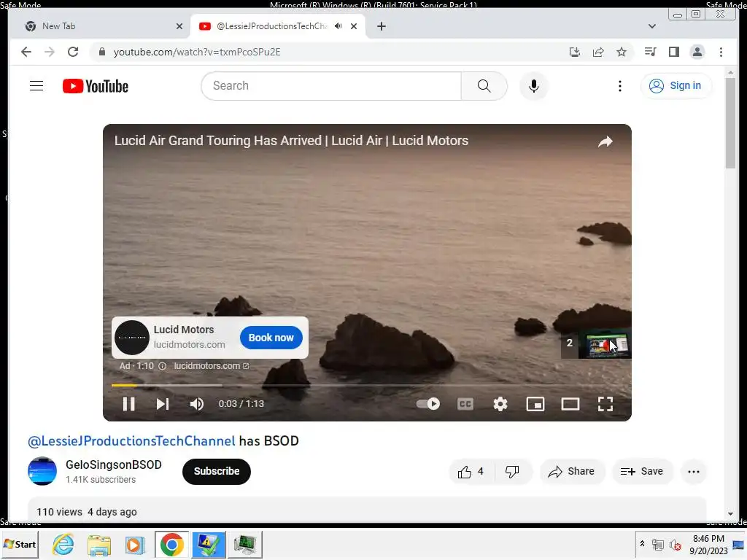The image size is (747, 560).
Task: Open the muted volume tray icon
Action: click(x=675, y=545)
